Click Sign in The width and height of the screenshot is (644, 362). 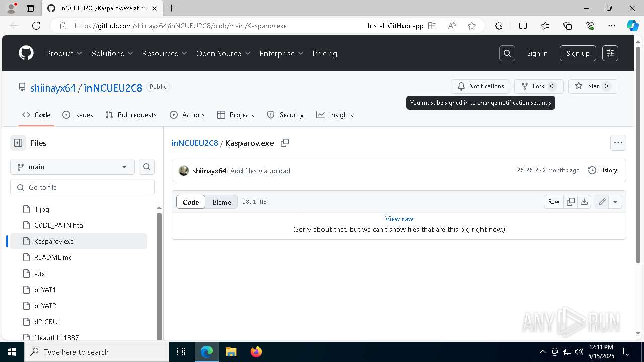537,53
